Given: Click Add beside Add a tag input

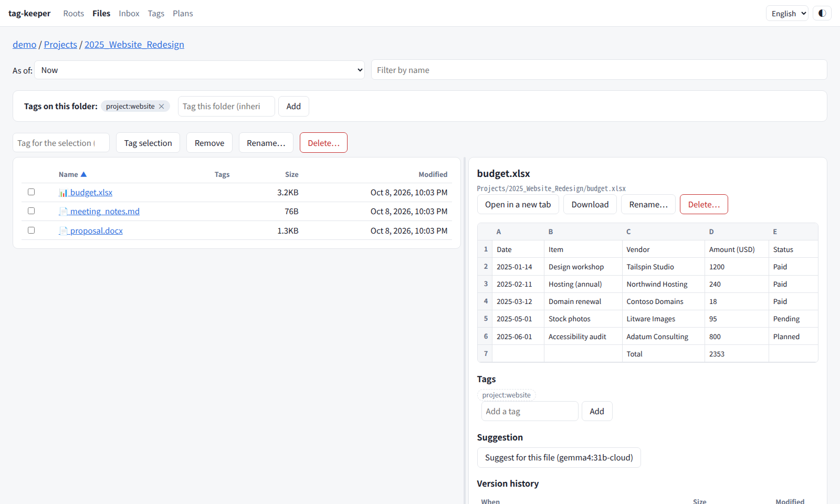Looking at the screenshot, I should 597,411.
